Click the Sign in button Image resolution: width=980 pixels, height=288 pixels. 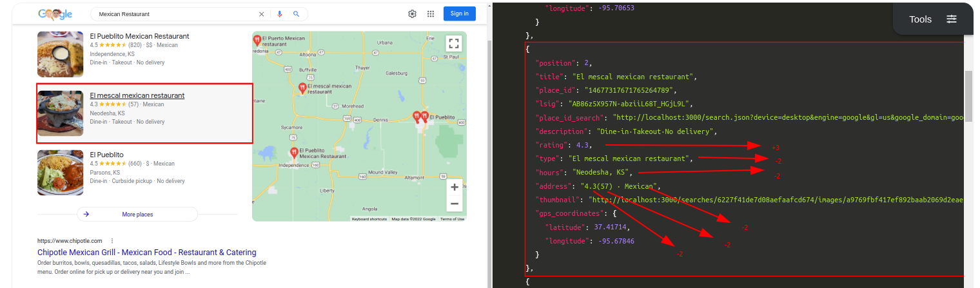460,14
